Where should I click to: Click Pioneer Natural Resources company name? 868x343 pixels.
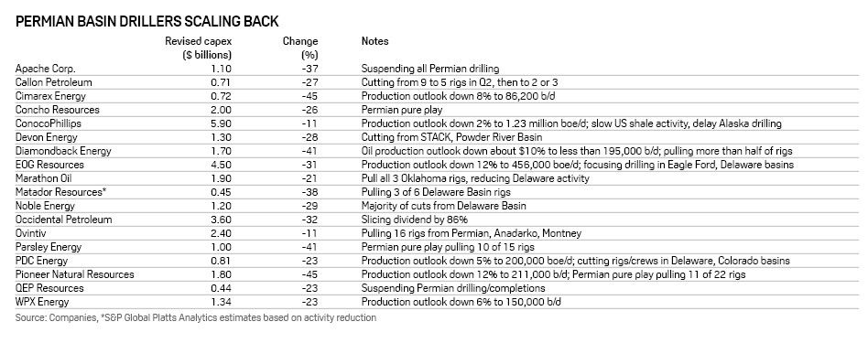point(75,273)
